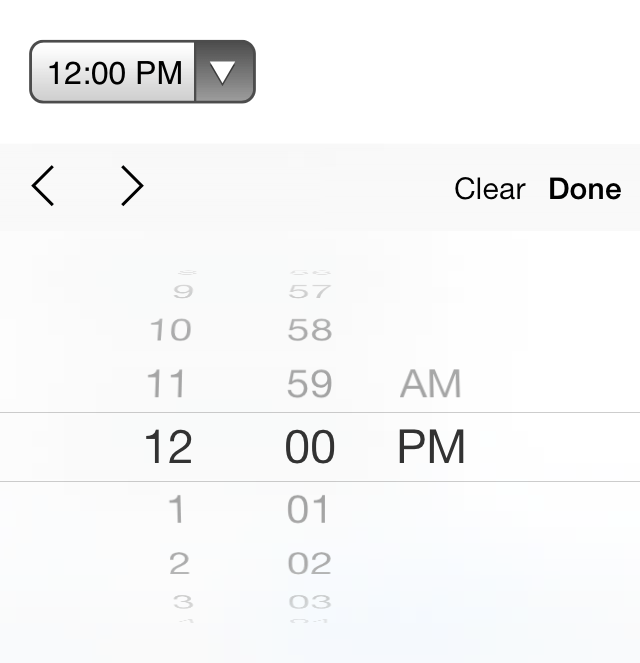Image resolution: width=640 pixels, height=663 pixels.
Task: Select the highlighted hour 12
Action: point(168,447)
